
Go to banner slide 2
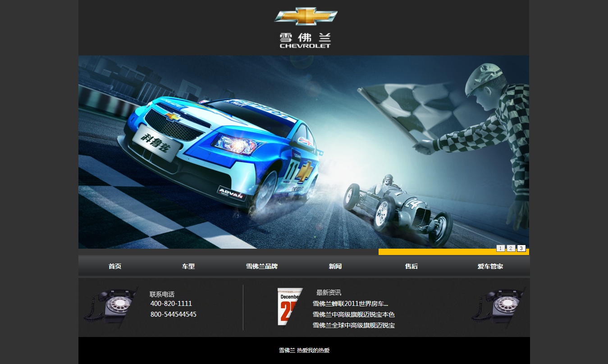point(511,248)
